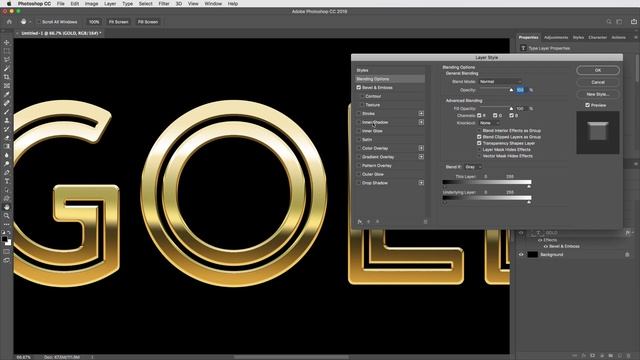Open the Blend If Gray dropdown
Image resolution: width=640 pixels, height=360 pixels.
pos(473,167)
